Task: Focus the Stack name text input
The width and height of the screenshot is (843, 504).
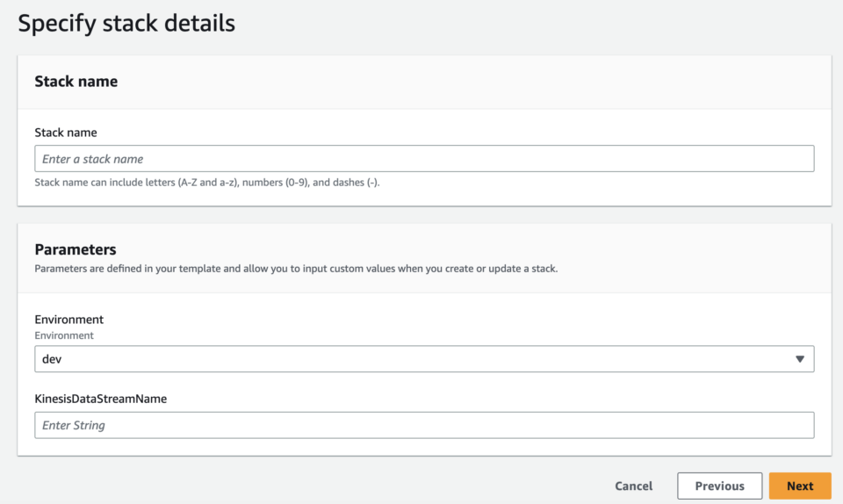Action: [424, 159]
